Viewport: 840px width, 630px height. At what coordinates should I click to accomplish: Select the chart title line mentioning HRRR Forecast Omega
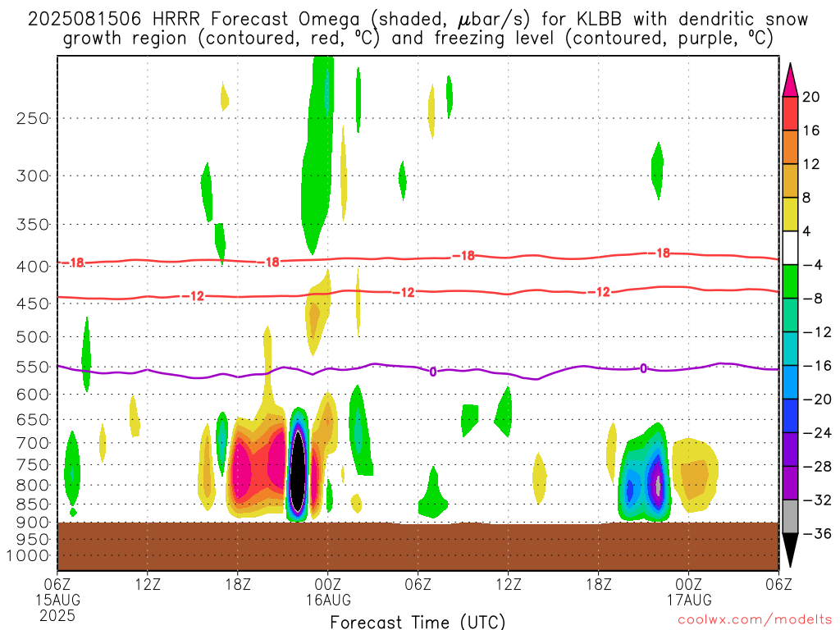[x=418, y=20]
